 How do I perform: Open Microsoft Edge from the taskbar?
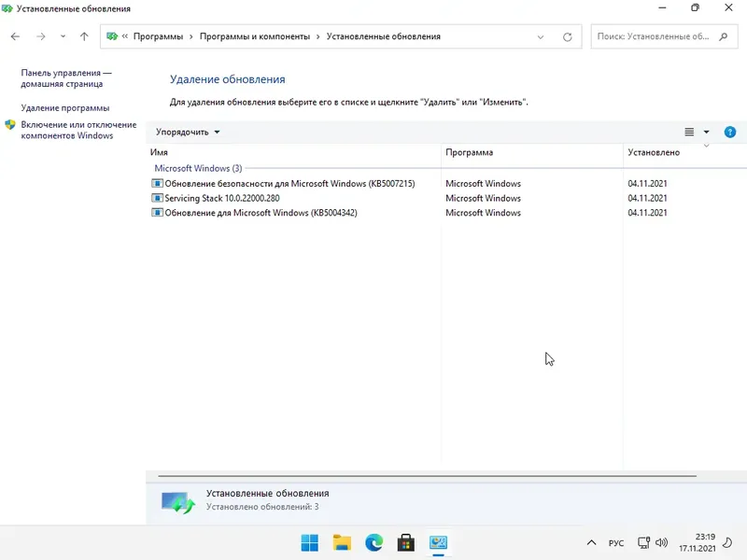373,542
